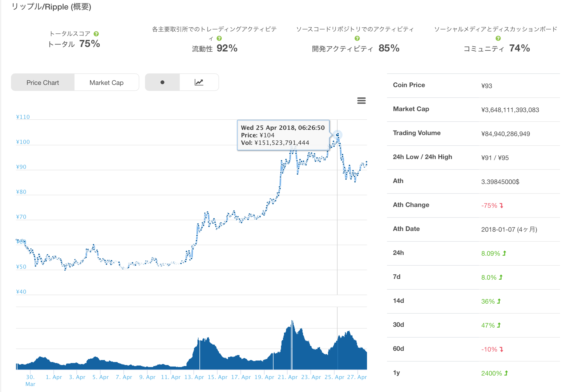Image resolution: width=570 pixels, height=392 pixels.
Task: Click the 8.0% 7d change value
Action: 489,277
